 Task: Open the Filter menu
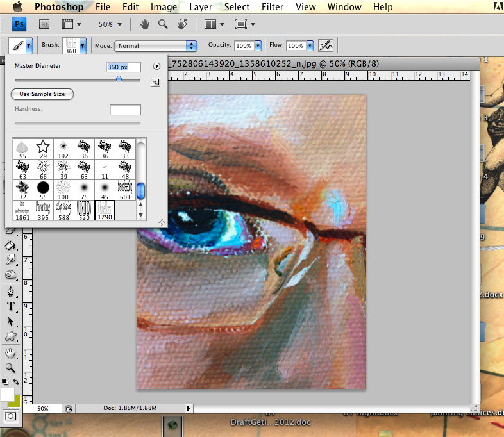click(273, 7)
